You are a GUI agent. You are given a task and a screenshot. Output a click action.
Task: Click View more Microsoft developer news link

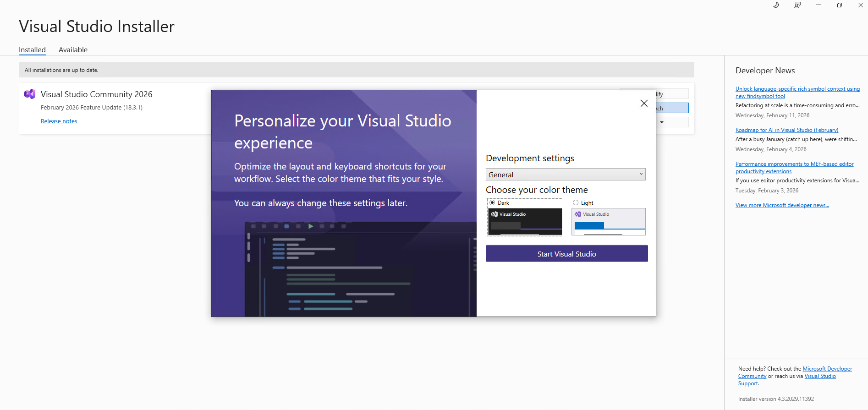pyautogui.click(x=782, y=205)
